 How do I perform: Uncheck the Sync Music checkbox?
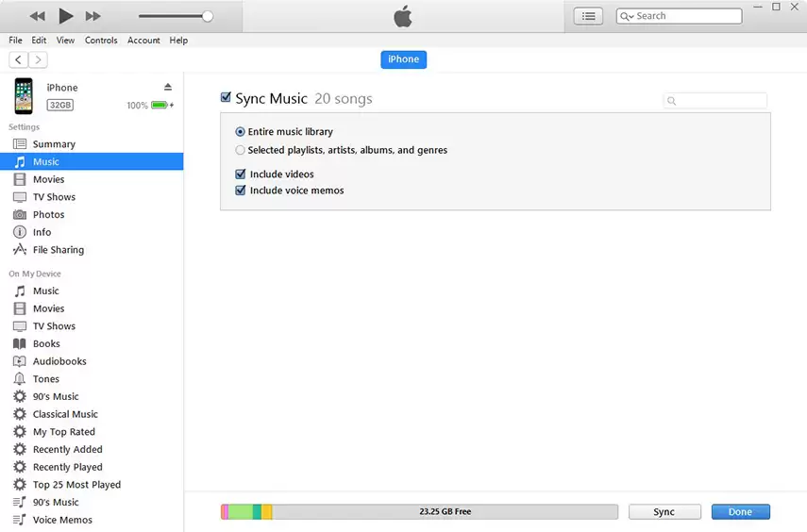226,97
